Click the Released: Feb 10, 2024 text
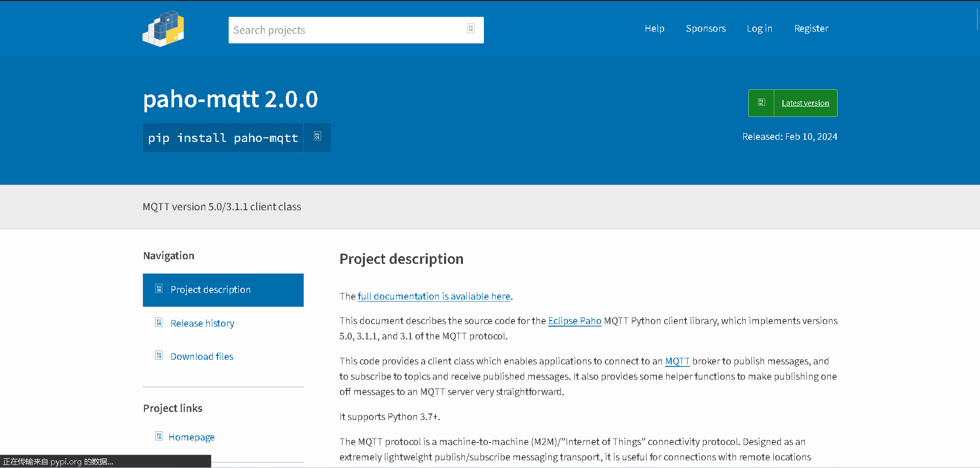980x468 pixels. tap(790, 137)
